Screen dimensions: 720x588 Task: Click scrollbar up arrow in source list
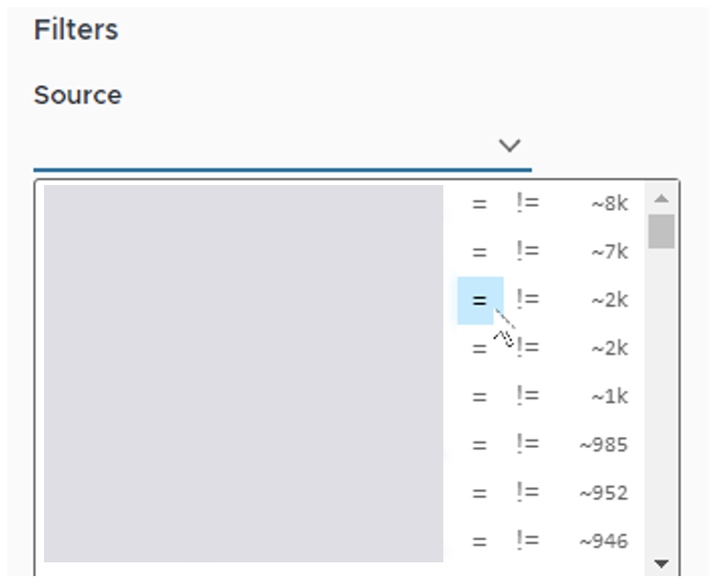(x=661, y=199)
